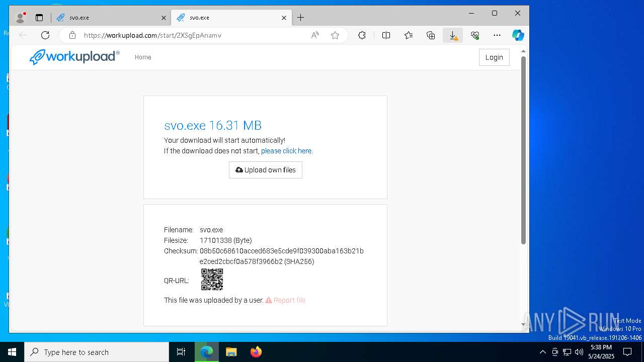The width and height of the screenshot is (644, 362).
Task: Click the svo.exe 16.31 MB title
Action: point(213,125)
